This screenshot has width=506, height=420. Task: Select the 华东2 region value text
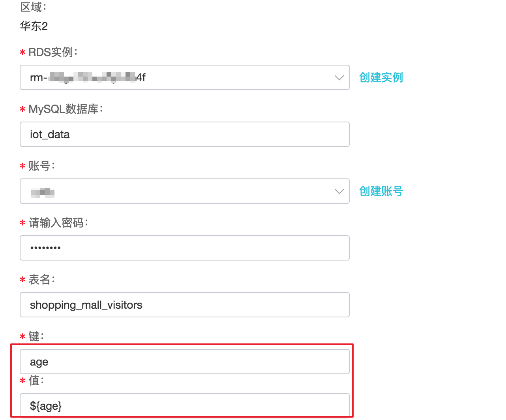point(34,26)
